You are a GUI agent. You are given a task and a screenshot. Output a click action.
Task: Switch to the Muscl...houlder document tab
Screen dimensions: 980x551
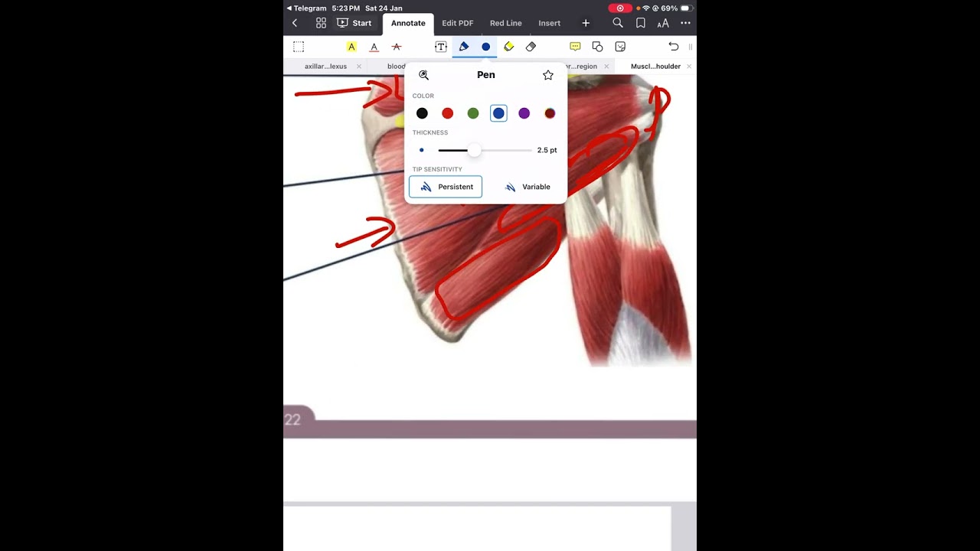click(x=655, y=67)
